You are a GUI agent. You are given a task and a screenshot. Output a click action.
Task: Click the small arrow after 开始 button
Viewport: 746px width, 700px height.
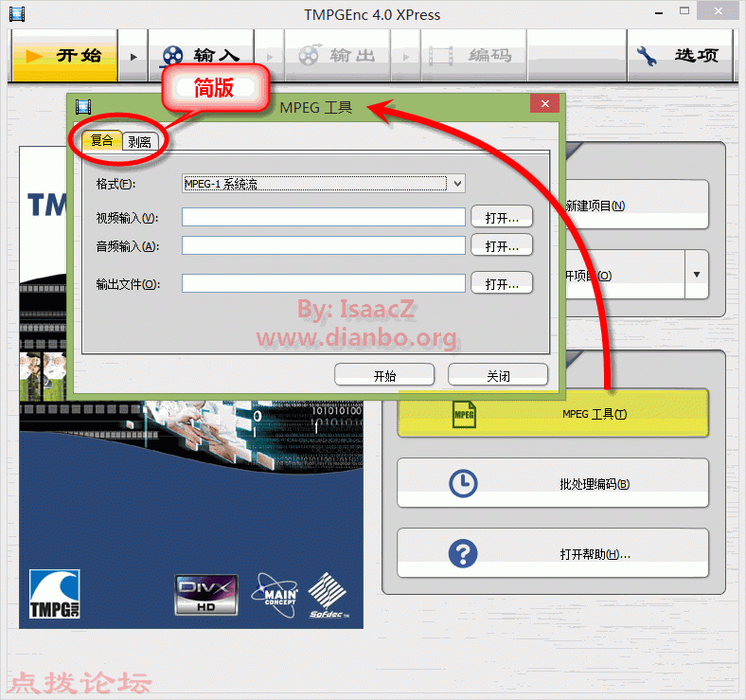click(x=133, y=57)
